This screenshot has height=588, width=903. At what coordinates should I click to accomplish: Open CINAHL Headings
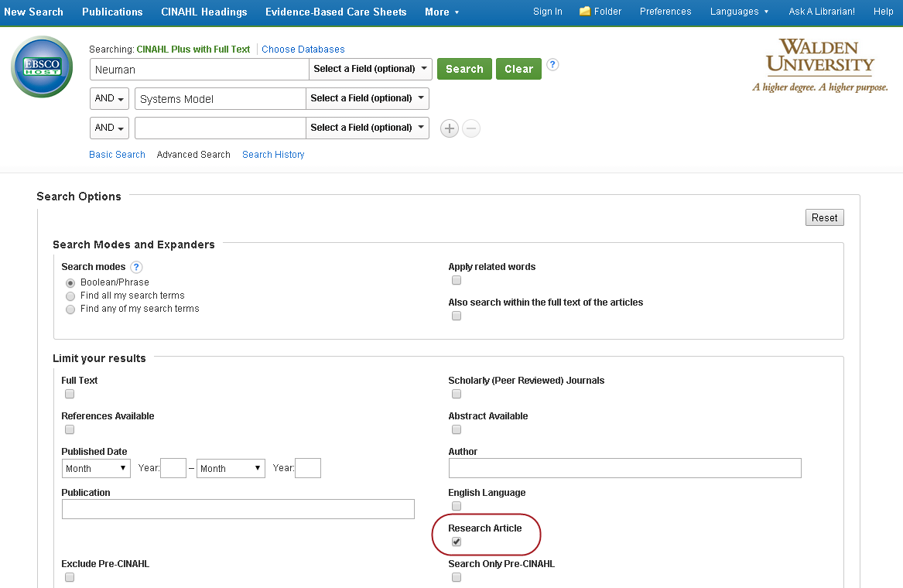pyautogui.click(x=204, y=12)
